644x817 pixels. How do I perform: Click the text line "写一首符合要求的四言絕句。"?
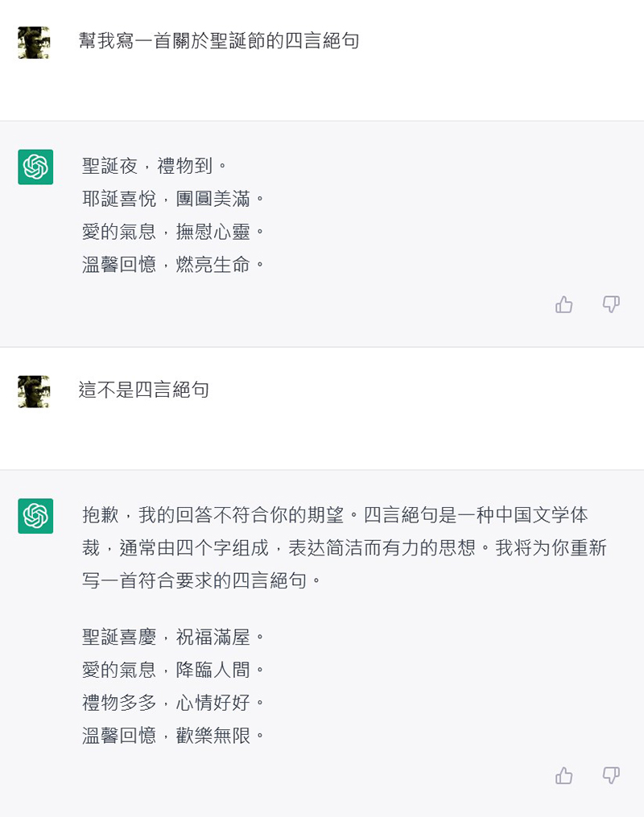(x=202, y=580)
